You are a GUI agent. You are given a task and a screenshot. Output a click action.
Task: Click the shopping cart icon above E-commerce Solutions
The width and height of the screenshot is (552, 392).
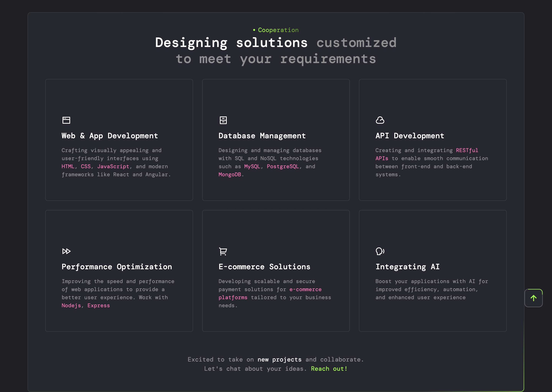(223, 251)
